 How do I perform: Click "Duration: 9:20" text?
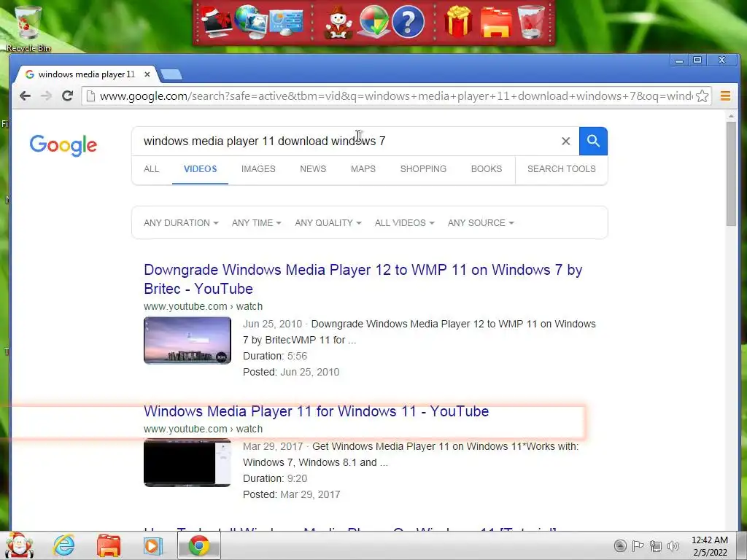(x=275, y=478)
